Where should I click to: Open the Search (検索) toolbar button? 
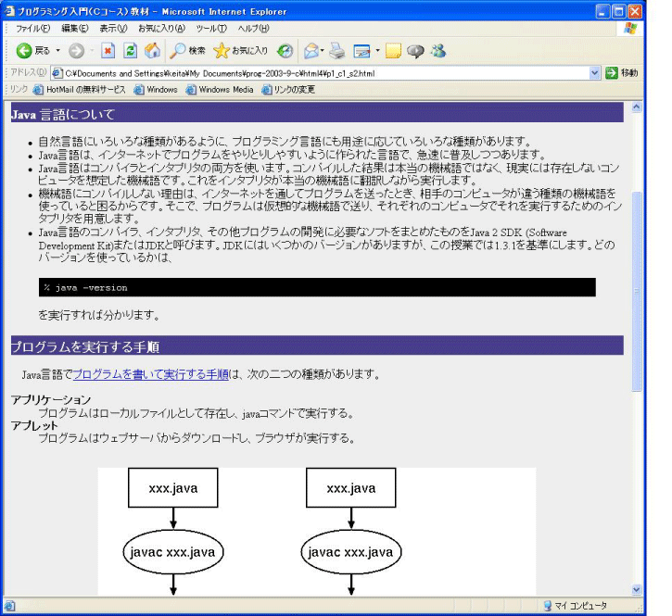click(187, 50)
